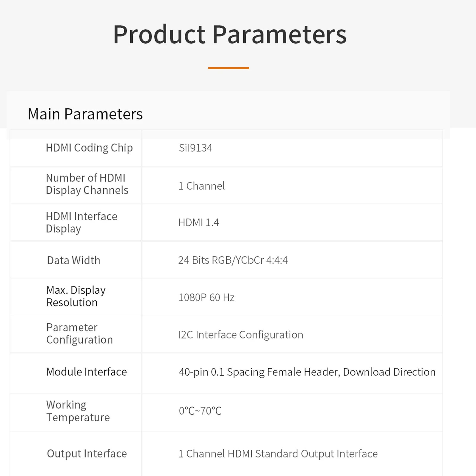Click the Working Temperature label
The width and height of the screenshot is (476, 476).
click(x=78, y=411)
